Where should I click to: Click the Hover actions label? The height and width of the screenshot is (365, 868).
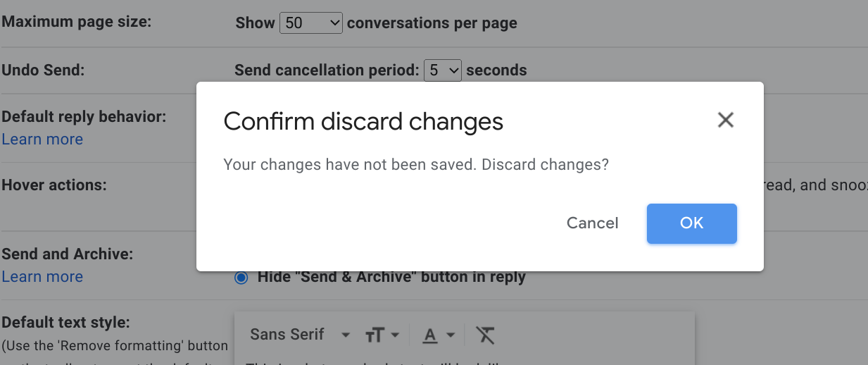click(x=54, y=185)
